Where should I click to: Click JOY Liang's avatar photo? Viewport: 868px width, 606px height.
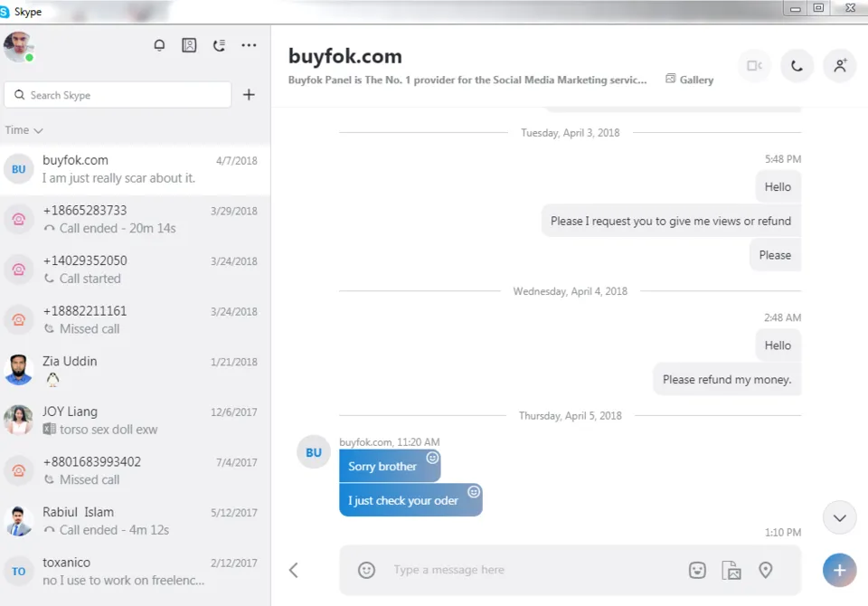[19, 421]
